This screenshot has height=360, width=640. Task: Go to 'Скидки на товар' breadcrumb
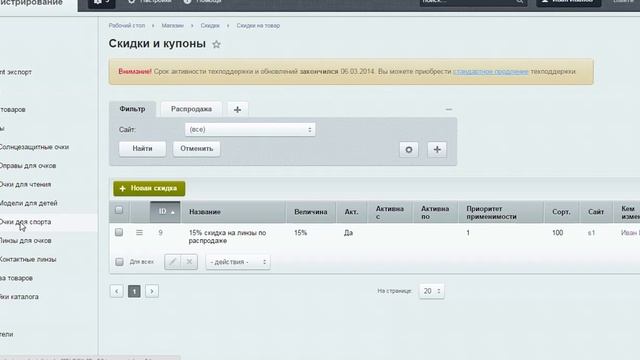258,25
